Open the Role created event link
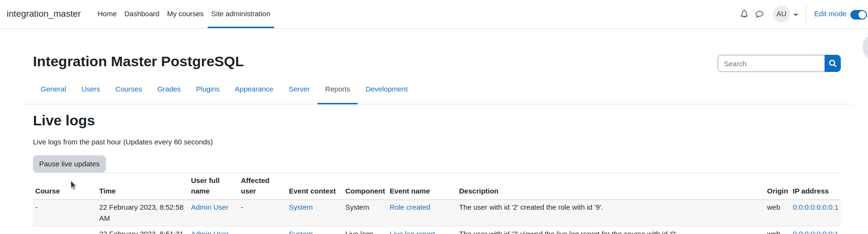This screenshot has width=868, height=234. 410,207
